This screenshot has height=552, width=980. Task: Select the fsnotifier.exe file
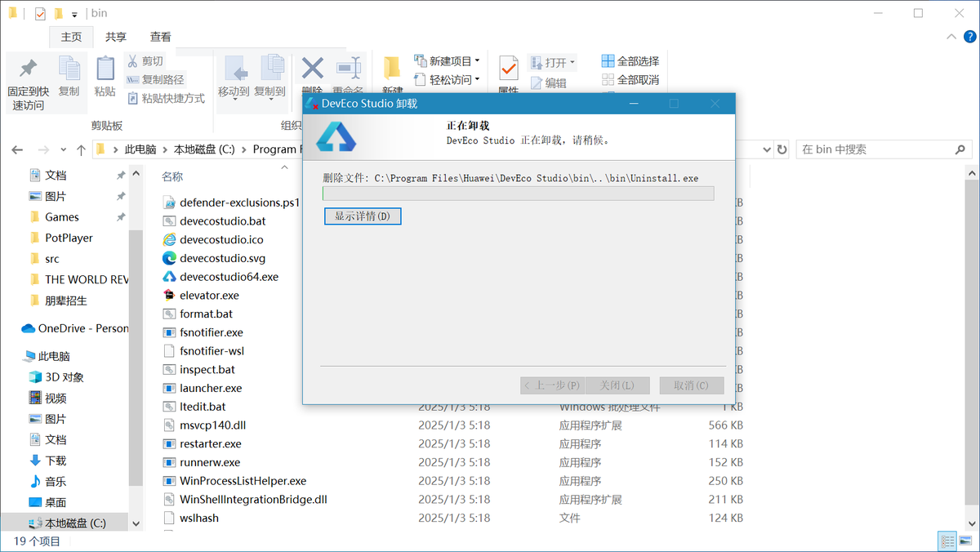pos(212,332)
